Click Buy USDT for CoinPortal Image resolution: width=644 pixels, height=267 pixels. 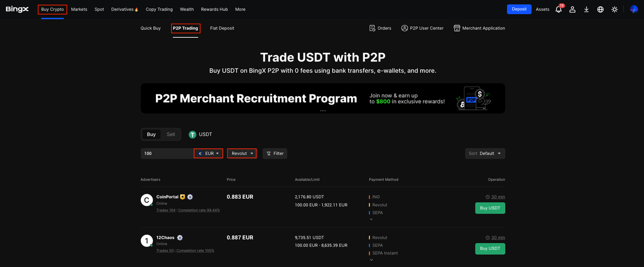tap(490, 208)
